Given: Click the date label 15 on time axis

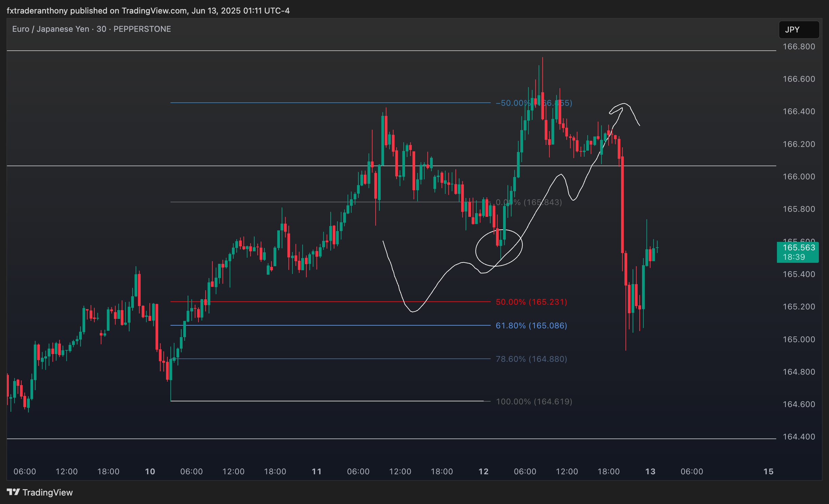Looking at the screenshot, I should click(768, 472).
